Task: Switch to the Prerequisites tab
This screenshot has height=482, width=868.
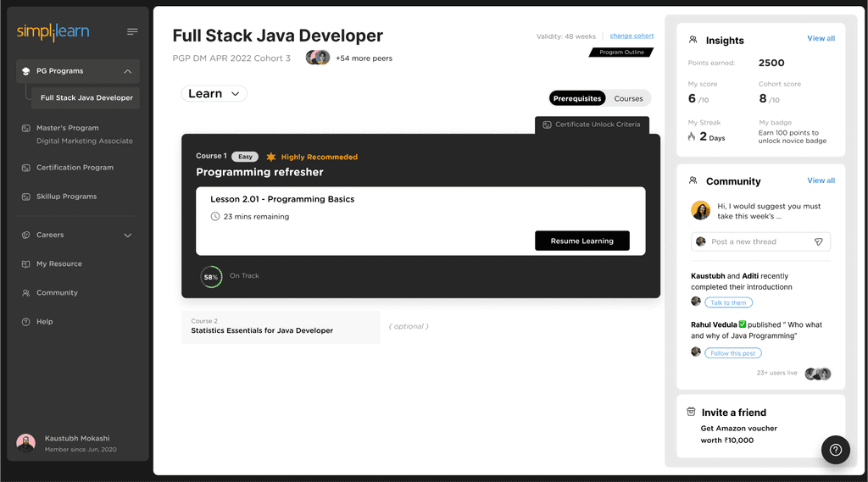Action: click(576, 98)
